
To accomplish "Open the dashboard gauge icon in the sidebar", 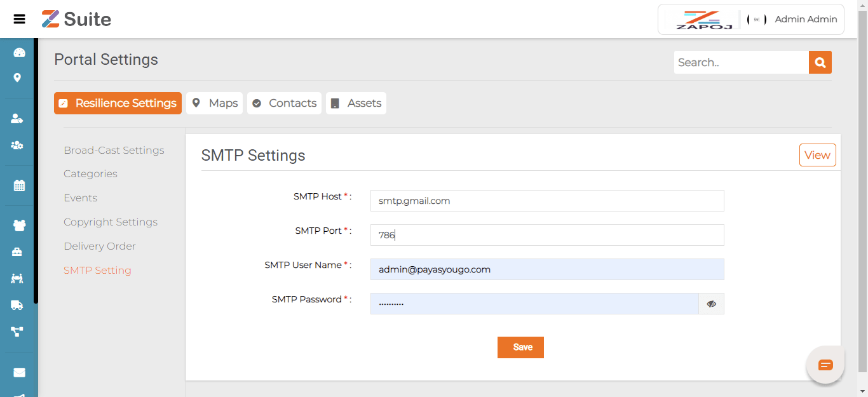I will [x=19, y=53].
